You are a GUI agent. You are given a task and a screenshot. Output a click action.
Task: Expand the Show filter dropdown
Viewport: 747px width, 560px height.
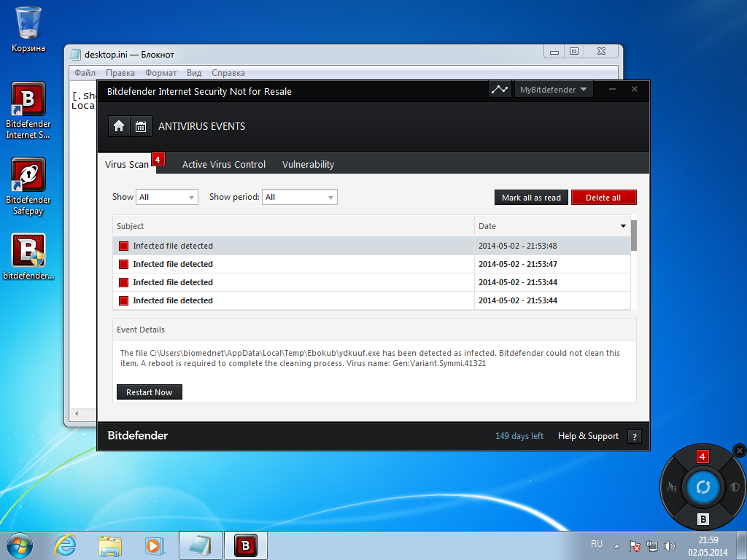(x=167, y=197)
